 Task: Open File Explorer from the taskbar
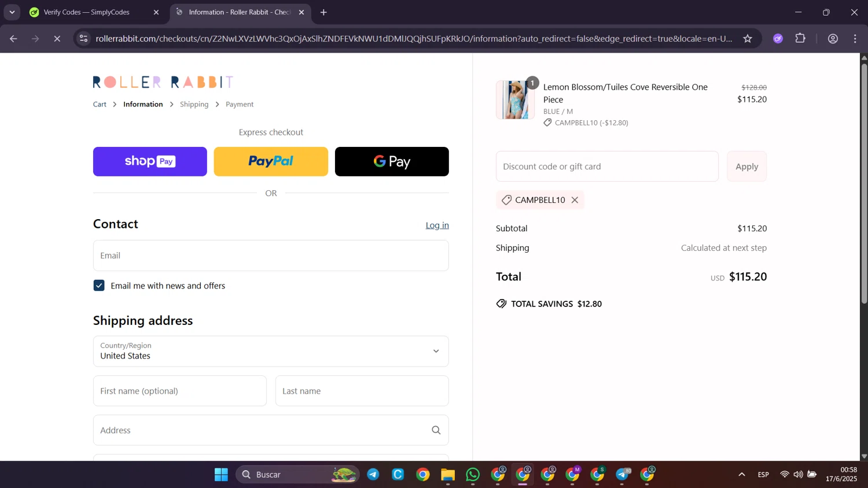[x=448, y=475]
